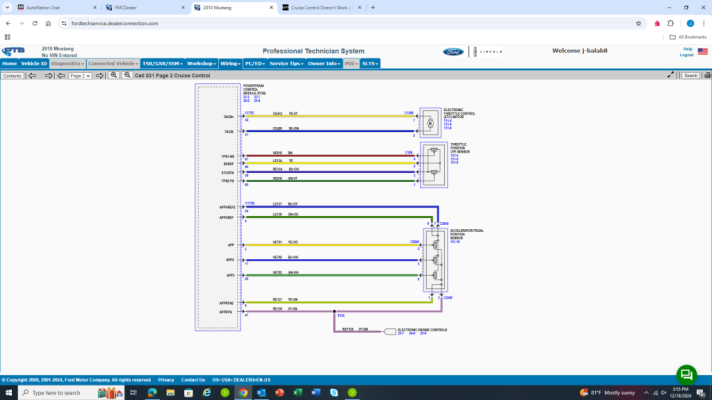Reload the current page

point(35,23)
